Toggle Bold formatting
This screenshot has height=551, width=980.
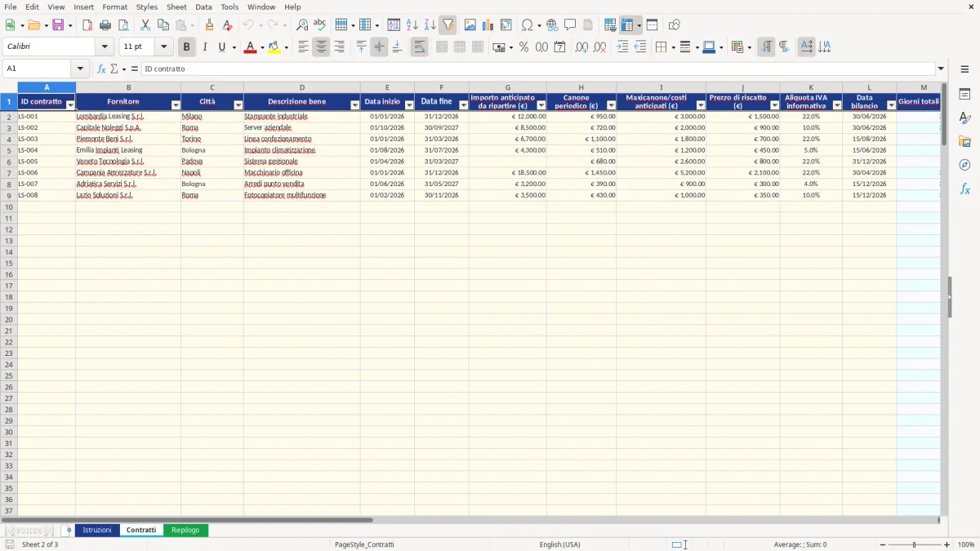186,47
